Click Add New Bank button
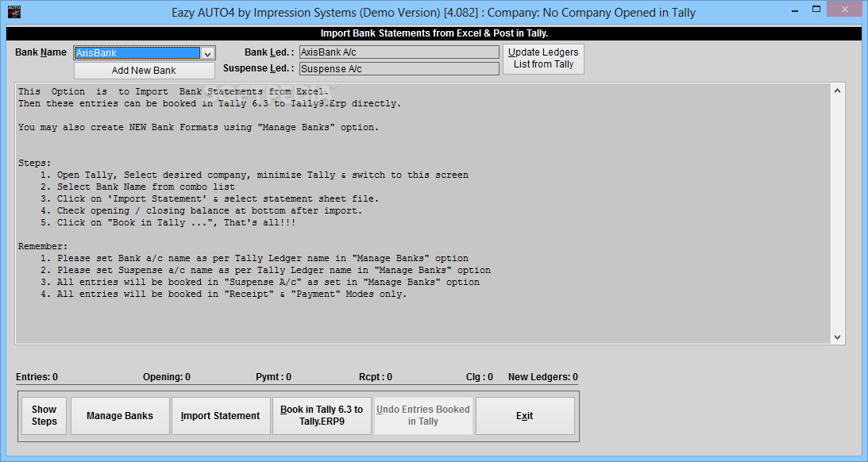This screenshot has height=462, width=868. (x=144, y=71)
